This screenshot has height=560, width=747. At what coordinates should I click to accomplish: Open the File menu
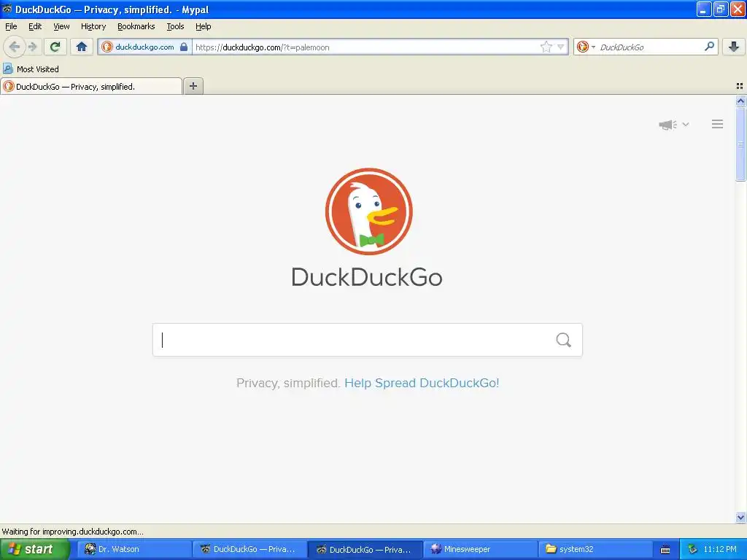(x=11, y=26)
